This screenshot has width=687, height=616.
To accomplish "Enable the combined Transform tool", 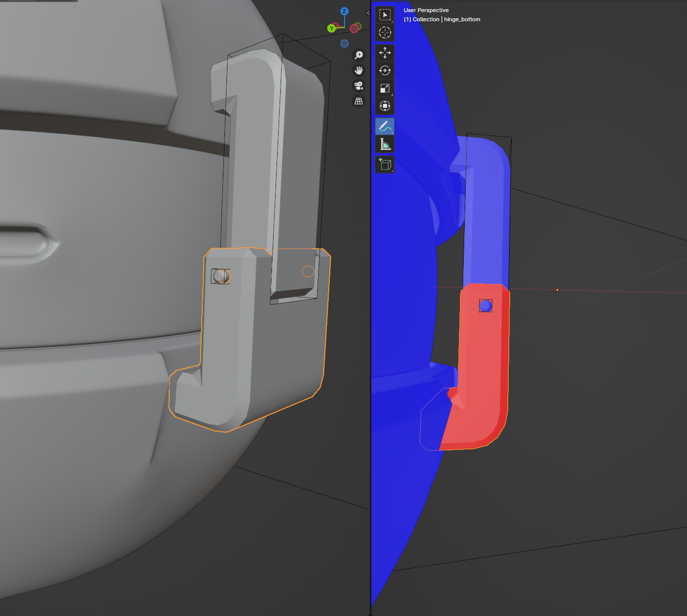I will 385,106.
